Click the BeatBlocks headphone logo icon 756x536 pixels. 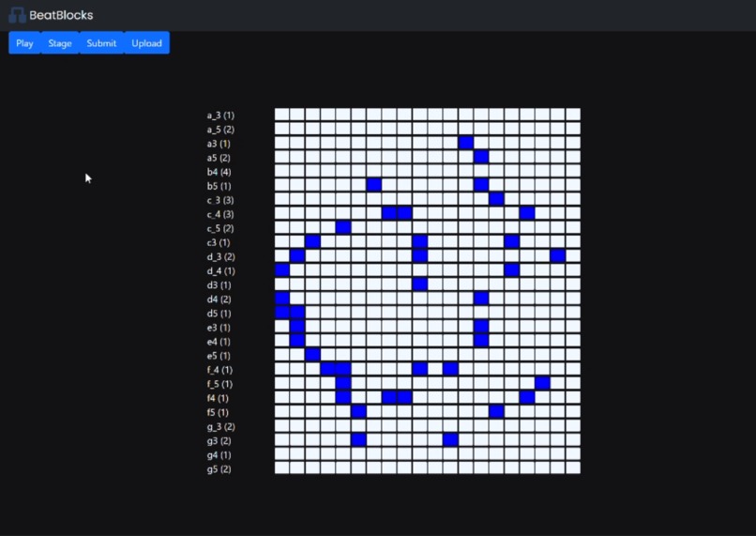coord(18,15)
